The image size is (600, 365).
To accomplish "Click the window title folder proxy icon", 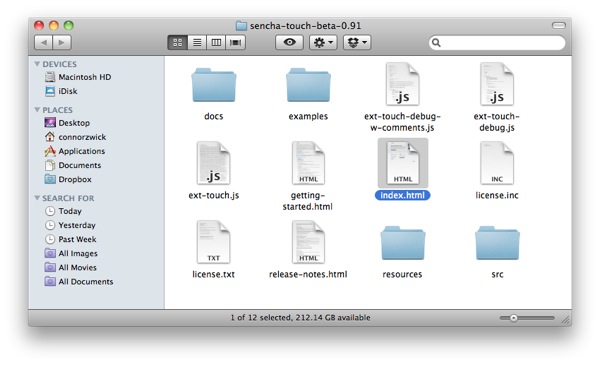I will pos(241,26).
